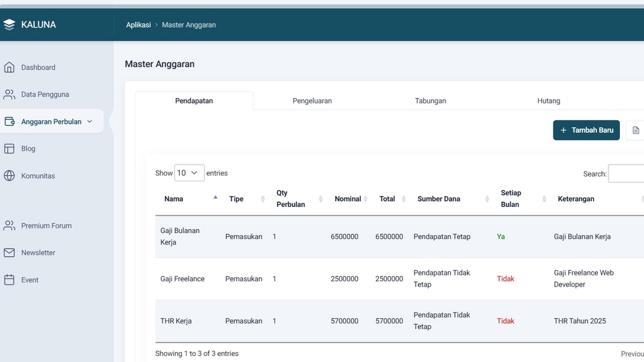This screenshot has height=362, width=644.
Task: Switch to the Pengeluaran tab
Action: coord(312,101)
